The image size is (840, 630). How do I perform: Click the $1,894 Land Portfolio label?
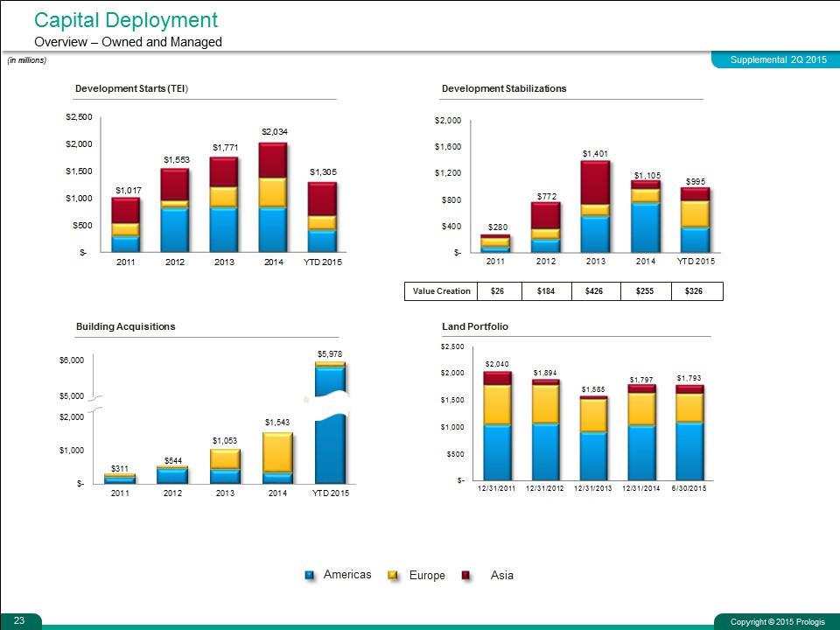pos(545,373)
